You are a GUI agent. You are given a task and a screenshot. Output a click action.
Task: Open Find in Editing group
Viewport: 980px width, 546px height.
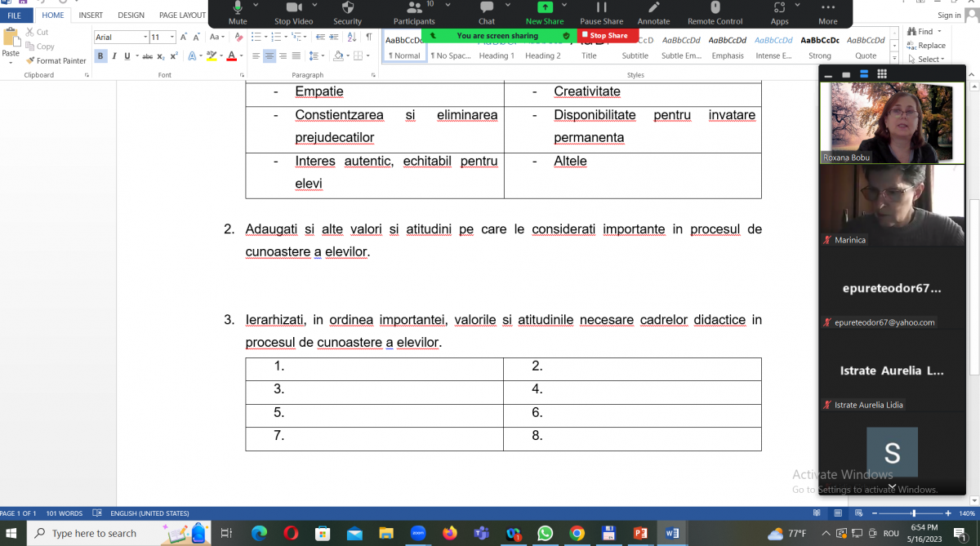(921, 32)
